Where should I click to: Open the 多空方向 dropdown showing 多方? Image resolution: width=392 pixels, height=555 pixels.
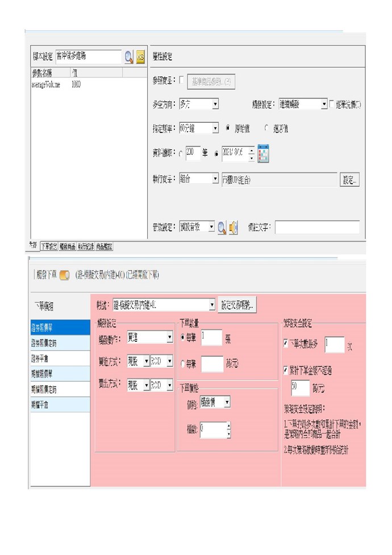199,104
